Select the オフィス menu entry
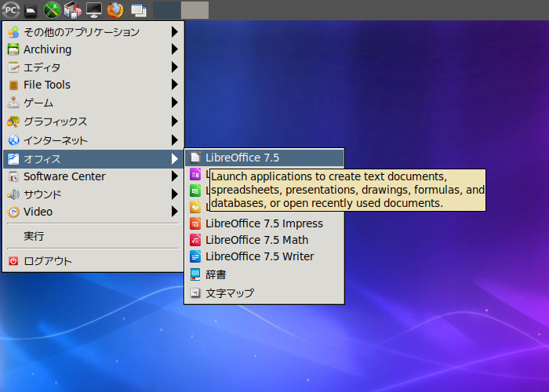 point(93,159)
